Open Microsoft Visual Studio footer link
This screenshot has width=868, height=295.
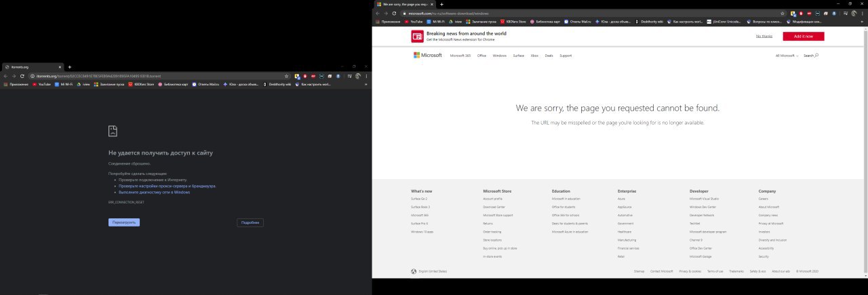[x=705, y=199]
